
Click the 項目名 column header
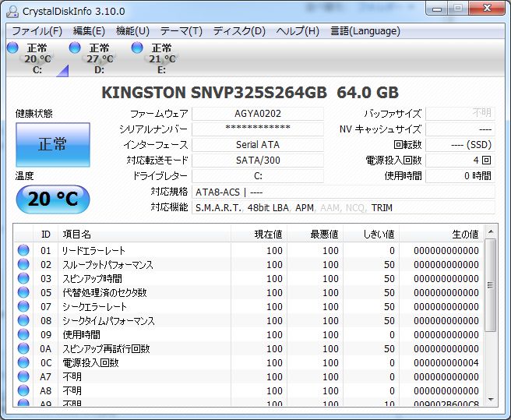pos(144,234)
